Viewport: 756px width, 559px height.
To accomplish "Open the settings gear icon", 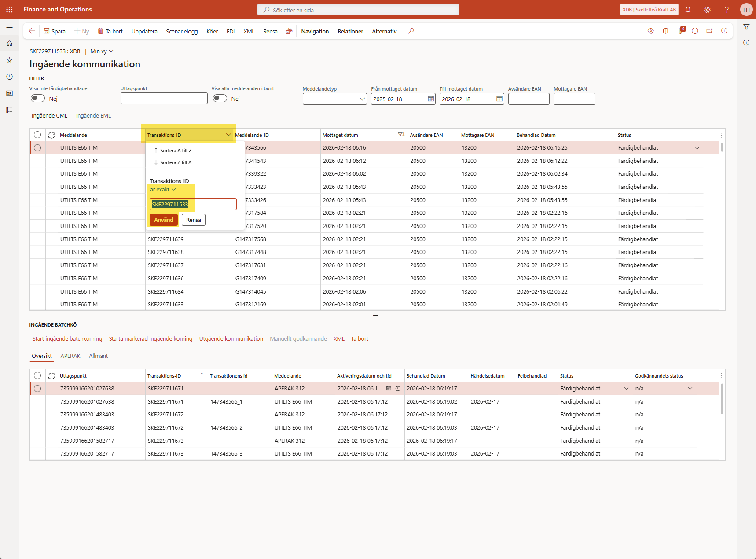I will coord(707,10).
